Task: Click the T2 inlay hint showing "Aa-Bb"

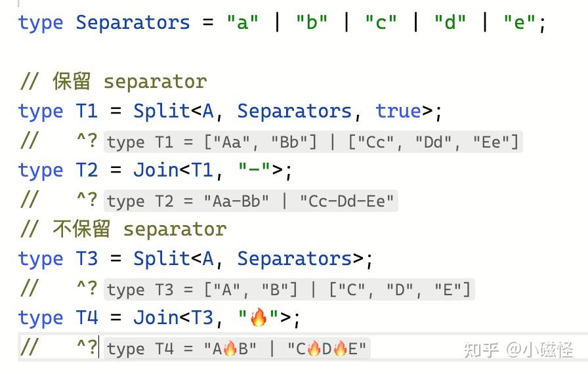Action: [251, 201]
